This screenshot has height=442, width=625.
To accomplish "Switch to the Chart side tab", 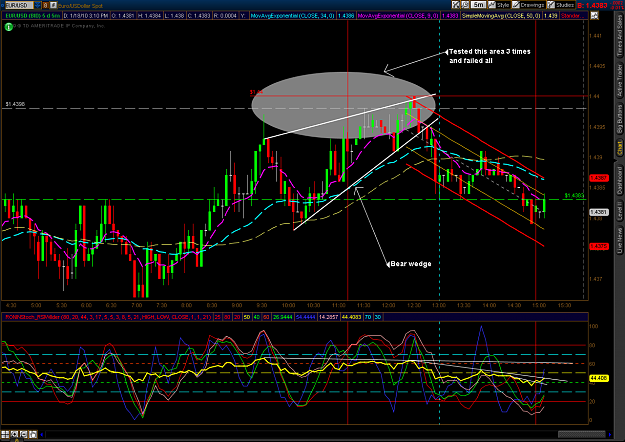I will tap(620, 148).
